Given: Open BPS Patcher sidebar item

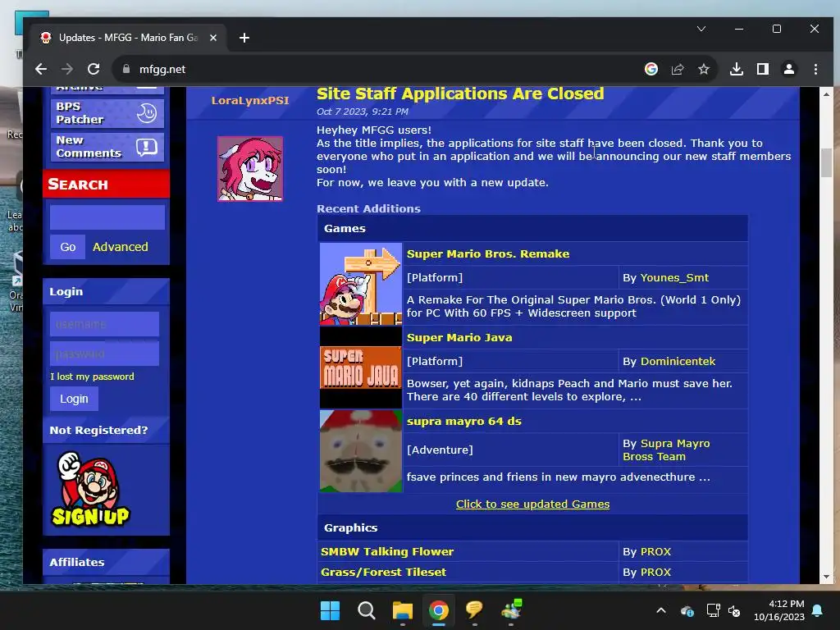Looking at the screenshot, I should click(x=107, y=113).
